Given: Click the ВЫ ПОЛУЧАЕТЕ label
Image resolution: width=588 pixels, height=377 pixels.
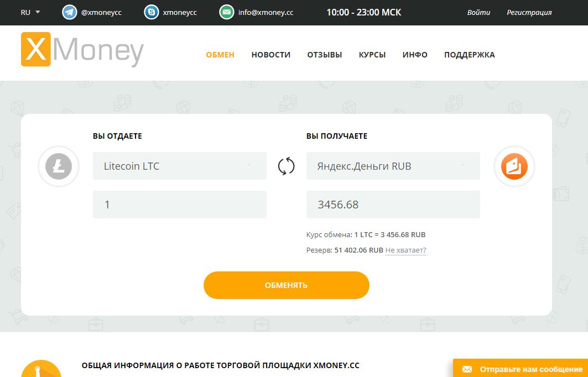Looking at the screenshot, I should click(337, 136).
